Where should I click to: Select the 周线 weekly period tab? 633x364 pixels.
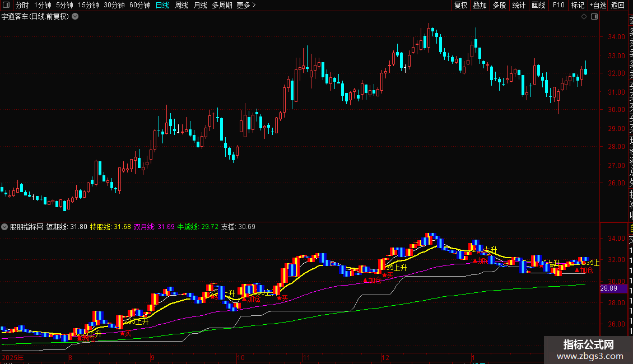[181, 5]
